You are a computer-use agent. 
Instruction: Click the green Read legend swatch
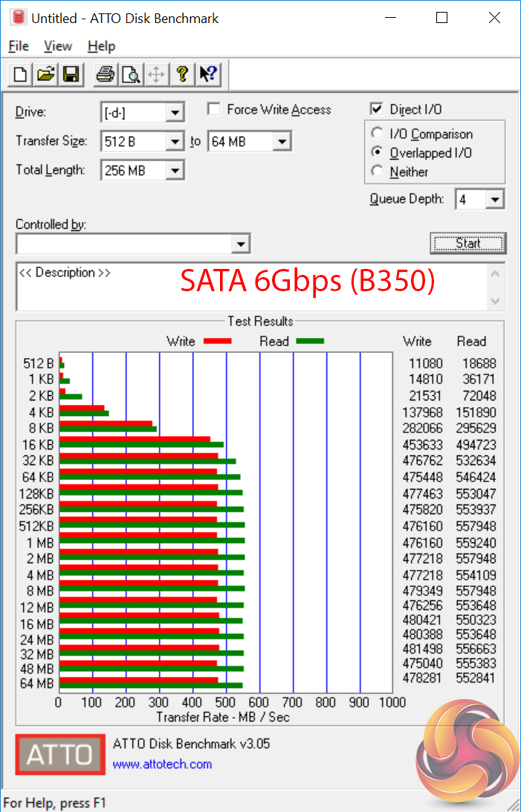pos(310,341)
